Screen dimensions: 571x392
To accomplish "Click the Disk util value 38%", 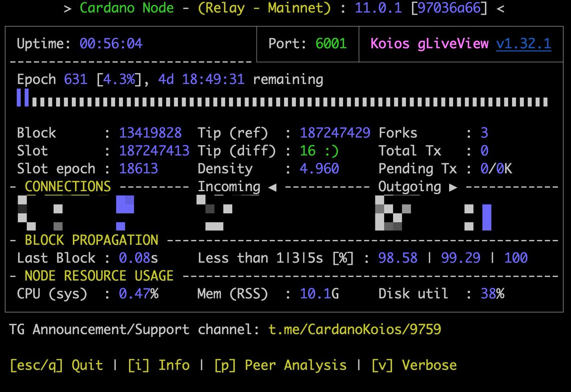I will point(492,294).
